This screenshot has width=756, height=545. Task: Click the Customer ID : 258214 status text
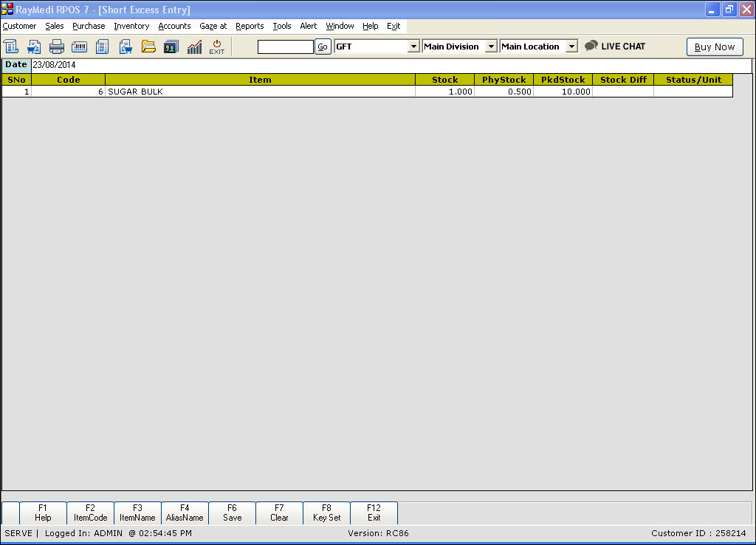698,533
